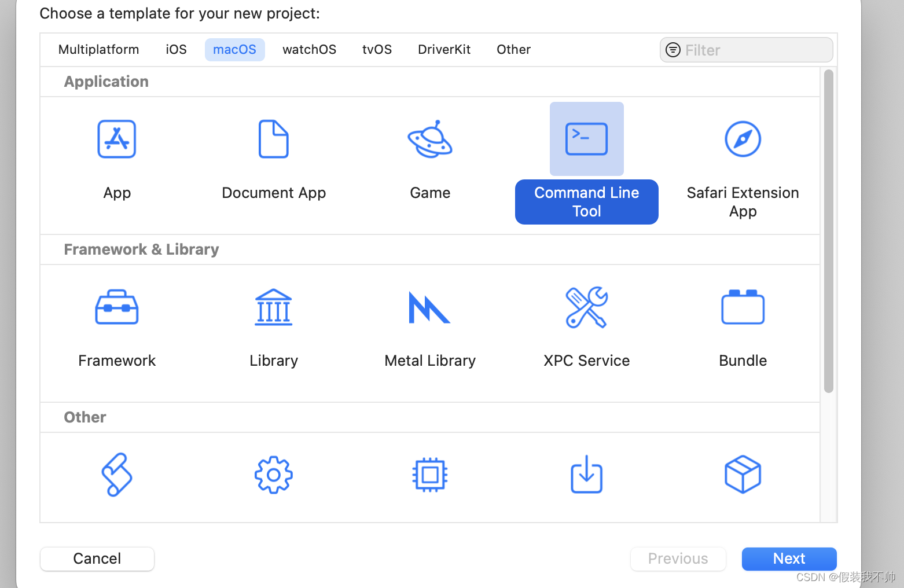904x588 pixels.
Task: Click the "Bundle" template label
Action: [743, 361]
